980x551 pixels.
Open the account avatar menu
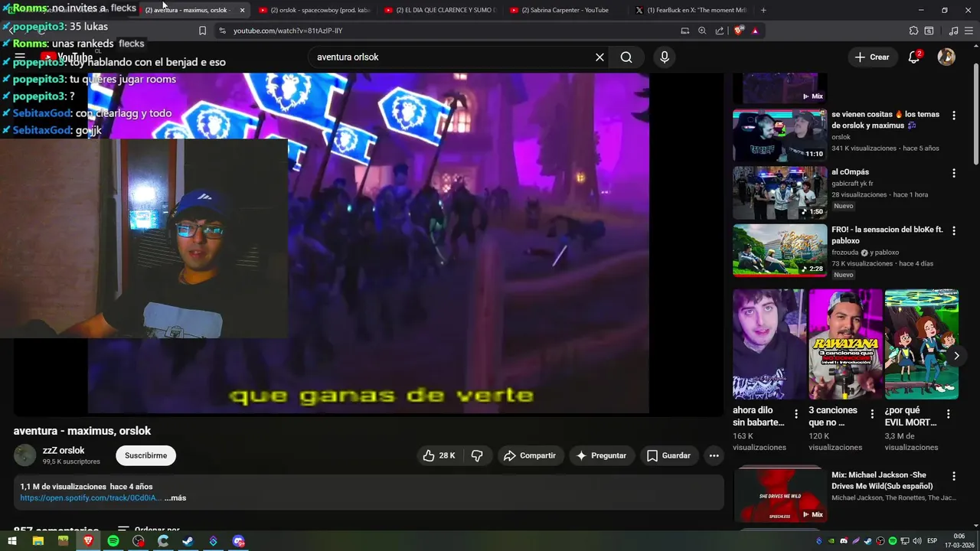pyautogui.click(x=946, y=57)
